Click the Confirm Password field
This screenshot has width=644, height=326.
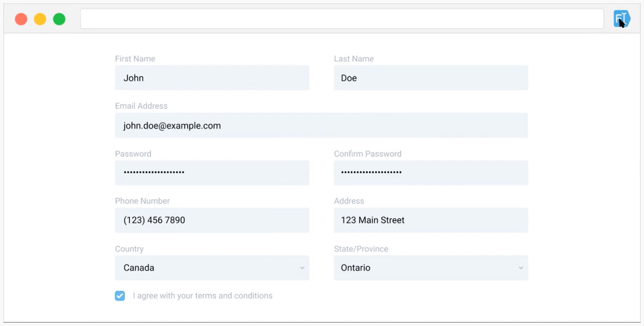[431, 172]
